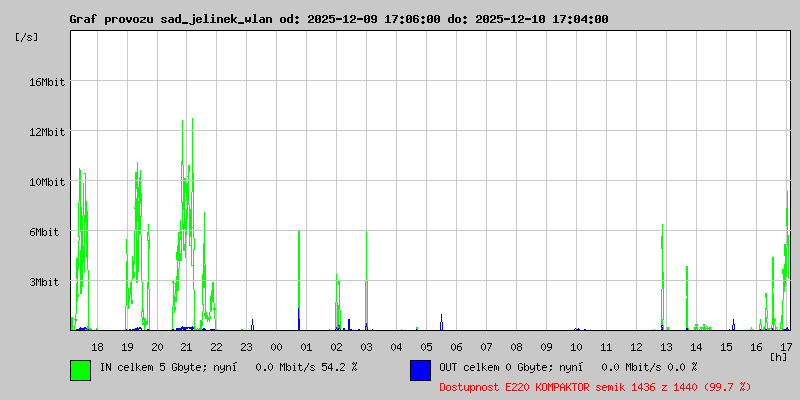Click the '12Mbit' y-axis label
The image size is (800, 400).
click(47, 133)
